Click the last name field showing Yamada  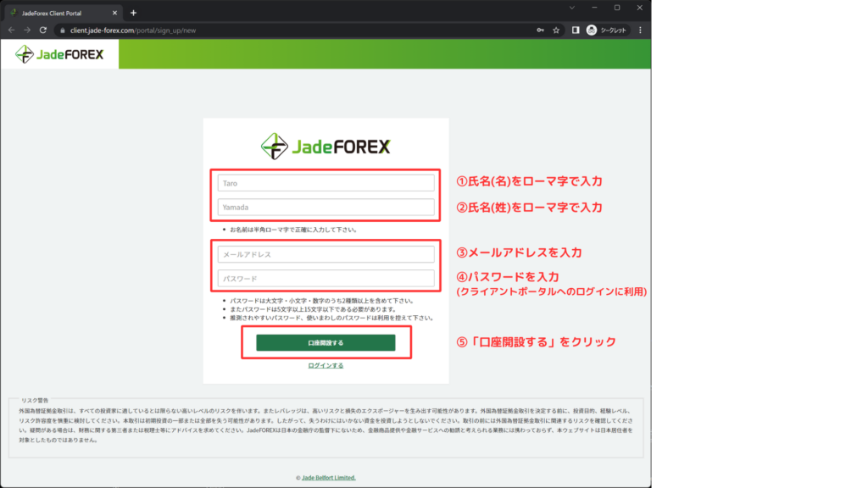(x=325, y=207)
